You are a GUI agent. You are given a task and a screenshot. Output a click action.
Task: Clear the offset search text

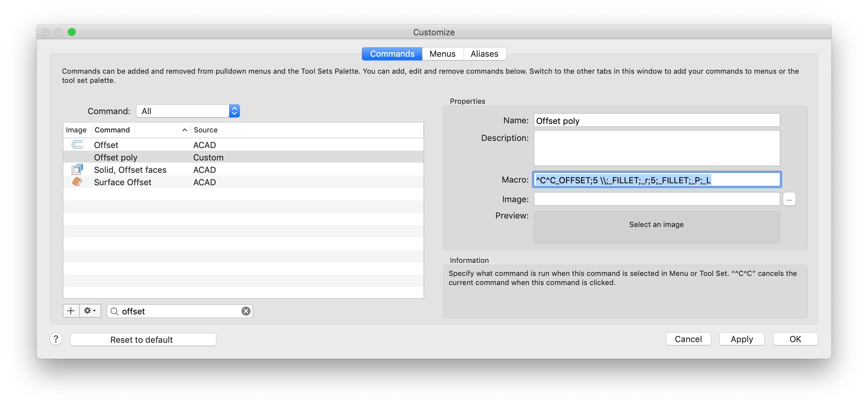pyautogui.click(x=246, y=311)
